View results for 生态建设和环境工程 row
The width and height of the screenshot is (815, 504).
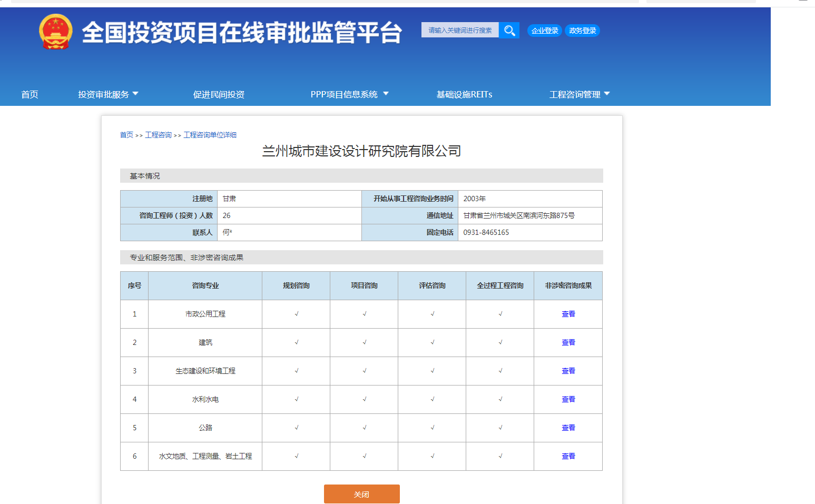[568, 371]
